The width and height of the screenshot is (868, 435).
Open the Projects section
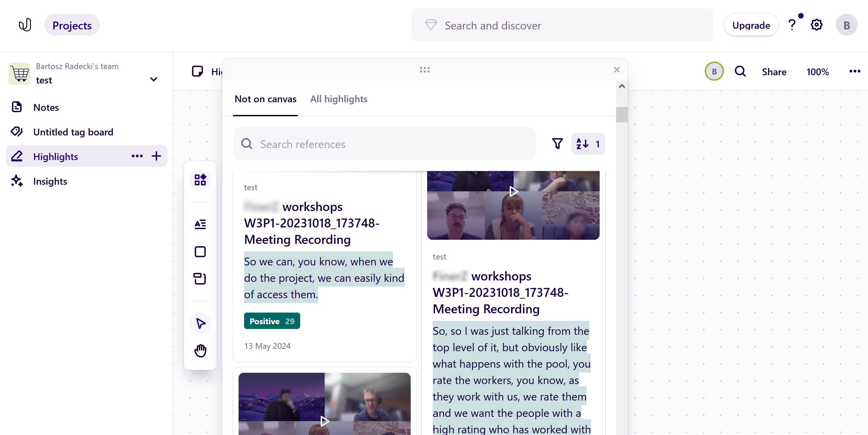(72, 25)
